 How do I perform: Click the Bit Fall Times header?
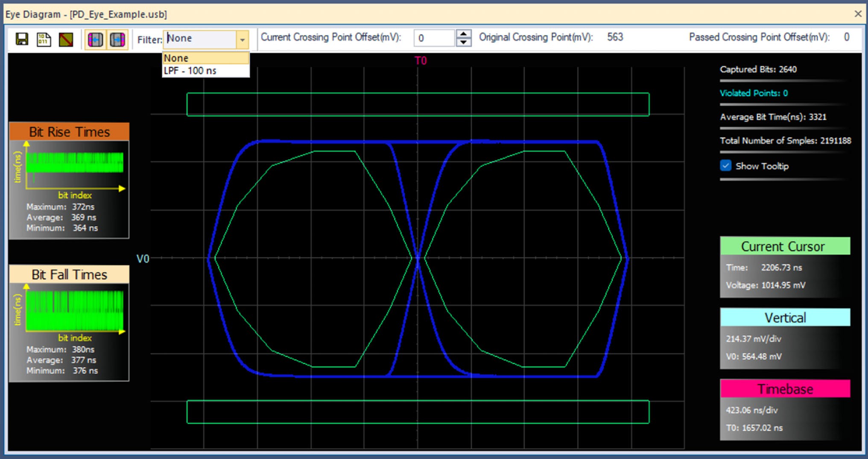click(x=69, y=274)
